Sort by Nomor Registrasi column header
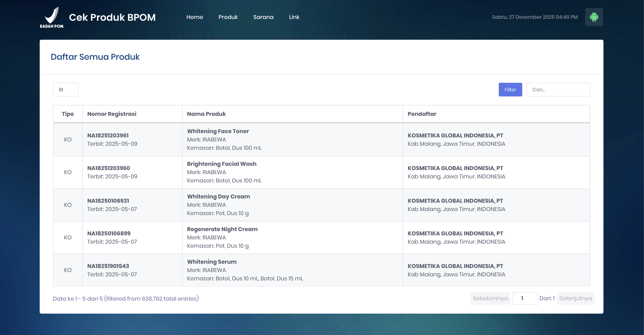Image resolution: width=644 pixels, height=335 pixels. (x=112, y=114)
